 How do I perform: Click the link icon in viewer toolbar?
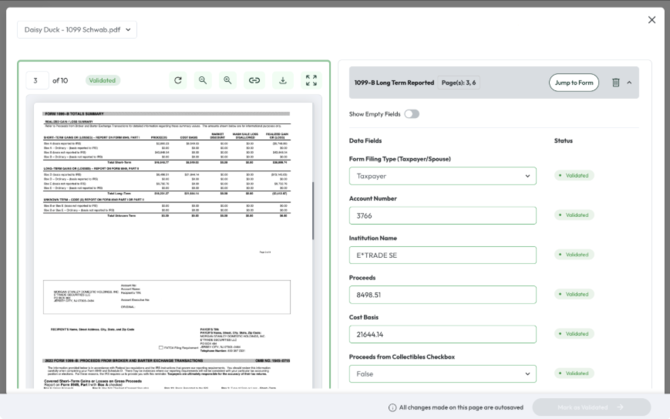[x=254, y=80]
